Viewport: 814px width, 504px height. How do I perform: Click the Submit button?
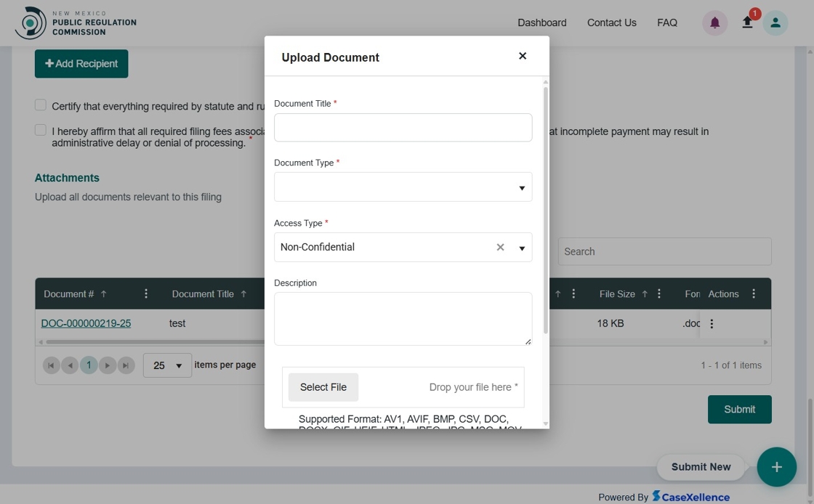tap(739, 410)
